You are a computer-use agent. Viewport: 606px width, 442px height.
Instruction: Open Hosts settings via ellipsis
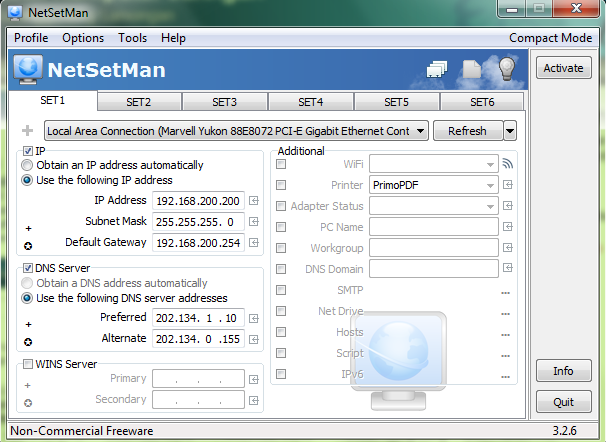coord(506,335)
